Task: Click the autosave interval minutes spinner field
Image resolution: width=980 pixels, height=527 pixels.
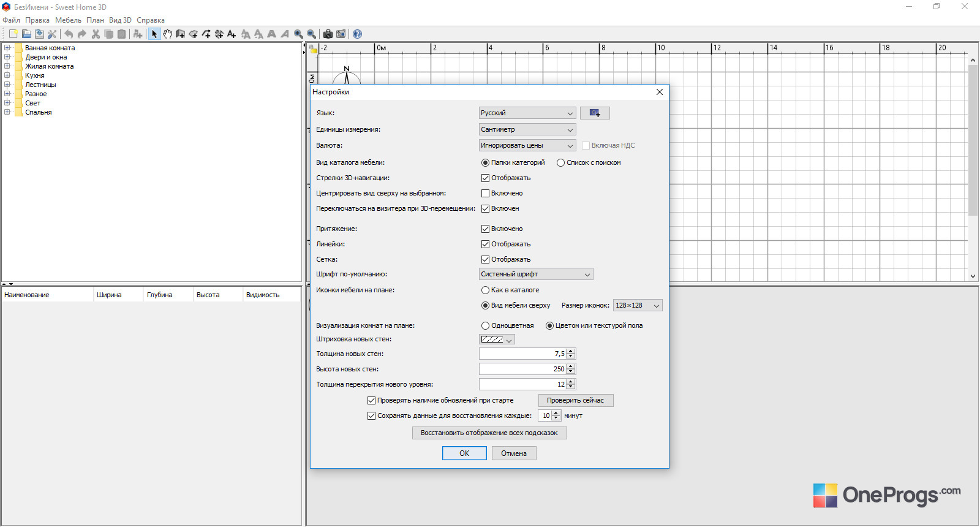Action: 545,415
